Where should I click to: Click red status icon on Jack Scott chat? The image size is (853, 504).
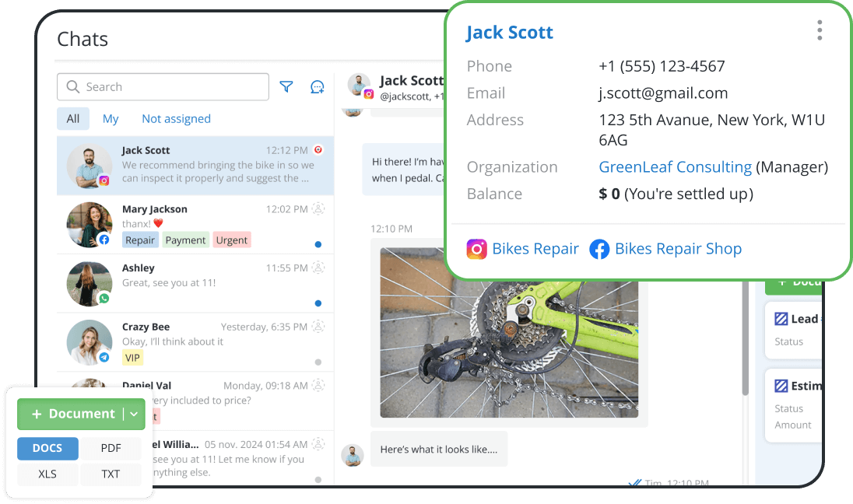pos(318,149)
